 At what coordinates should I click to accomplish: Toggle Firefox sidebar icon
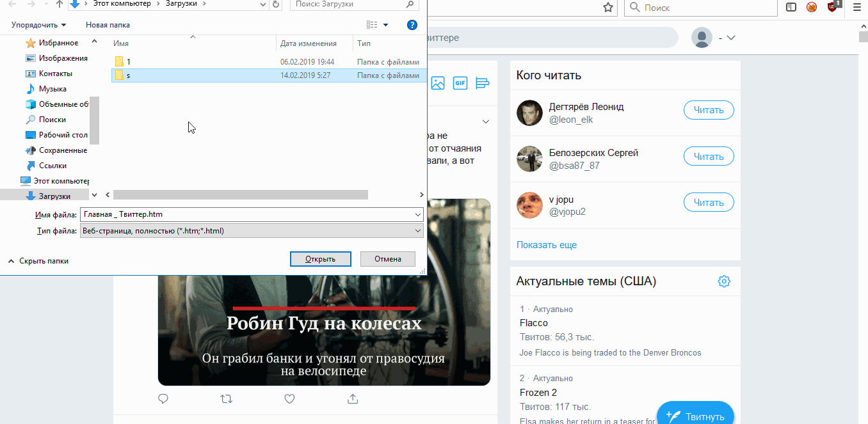[x=791, y=7]
